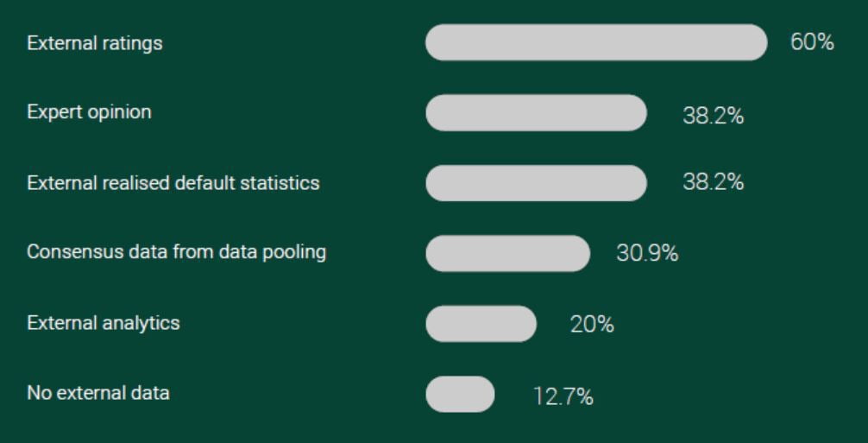Select the External analytics label
The image size is (868, 443).
pyautogui.click(x=104, y=323)
